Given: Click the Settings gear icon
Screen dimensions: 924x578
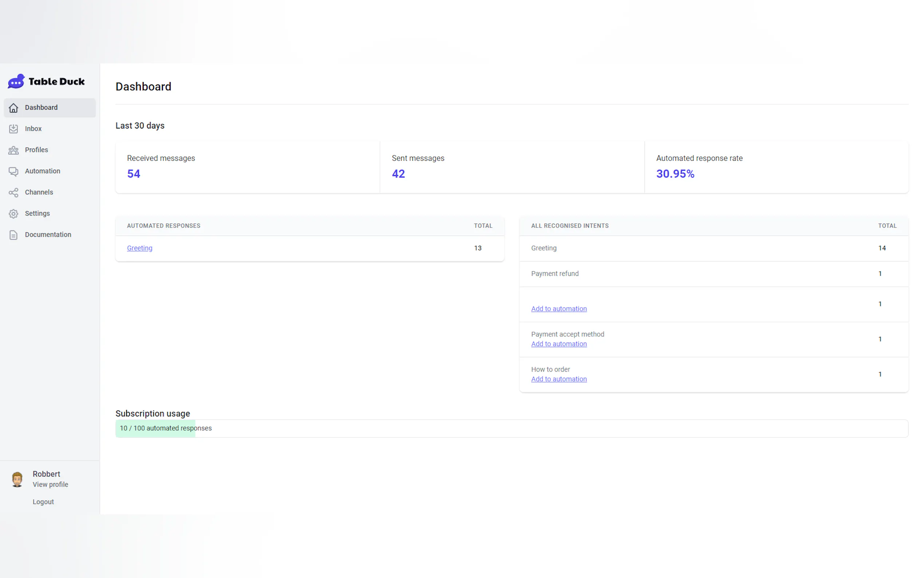Looking at the screenshot, I should pos(13,214).
